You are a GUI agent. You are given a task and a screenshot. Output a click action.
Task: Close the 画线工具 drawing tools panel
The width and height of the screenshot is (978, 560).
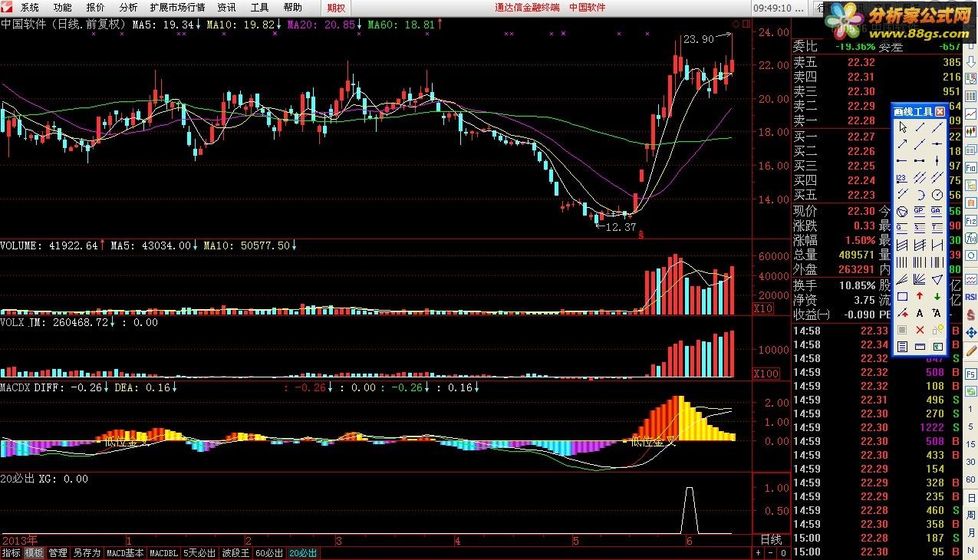[x=940, y=112]
